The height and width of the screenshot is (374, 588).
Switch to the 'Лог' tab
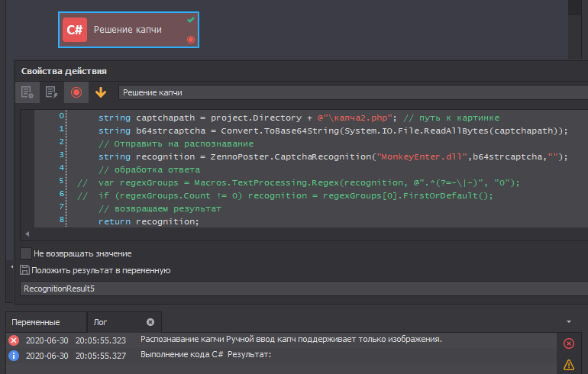coord(100,322)
